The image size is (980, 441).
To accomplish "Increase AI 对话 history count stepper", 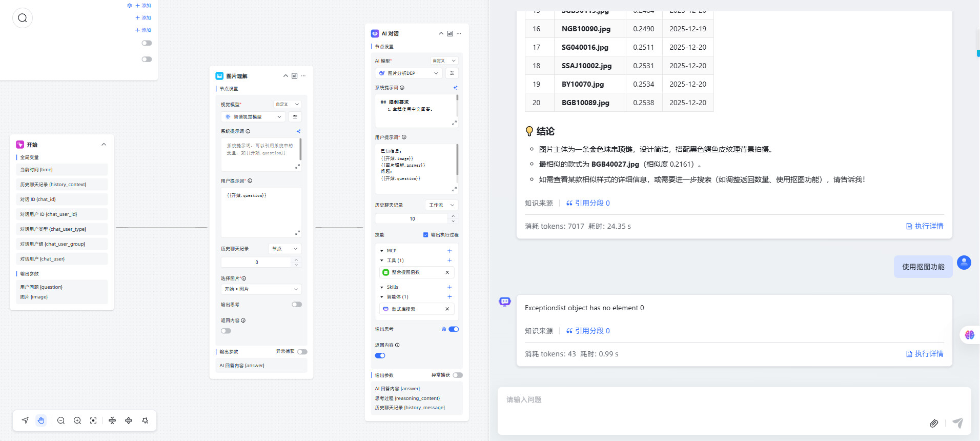I will pyautogui.click(x=453, y=216).
